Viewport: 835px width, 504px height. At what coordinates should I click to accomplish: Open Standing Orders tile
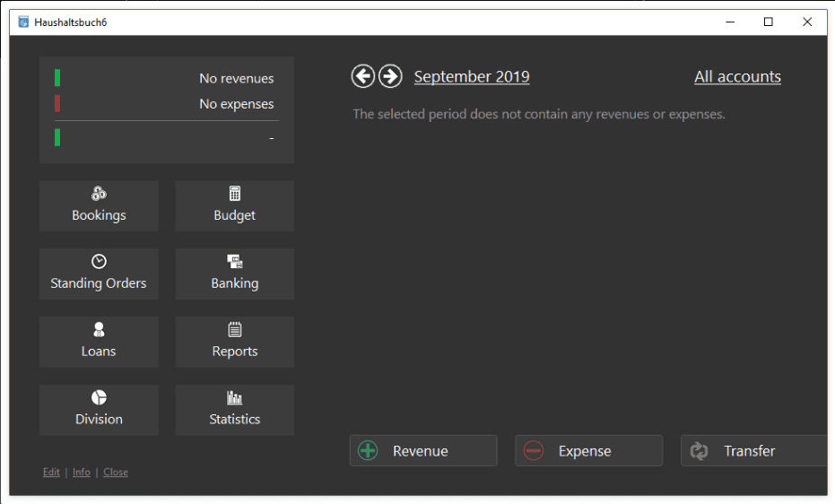pos(99,274)
